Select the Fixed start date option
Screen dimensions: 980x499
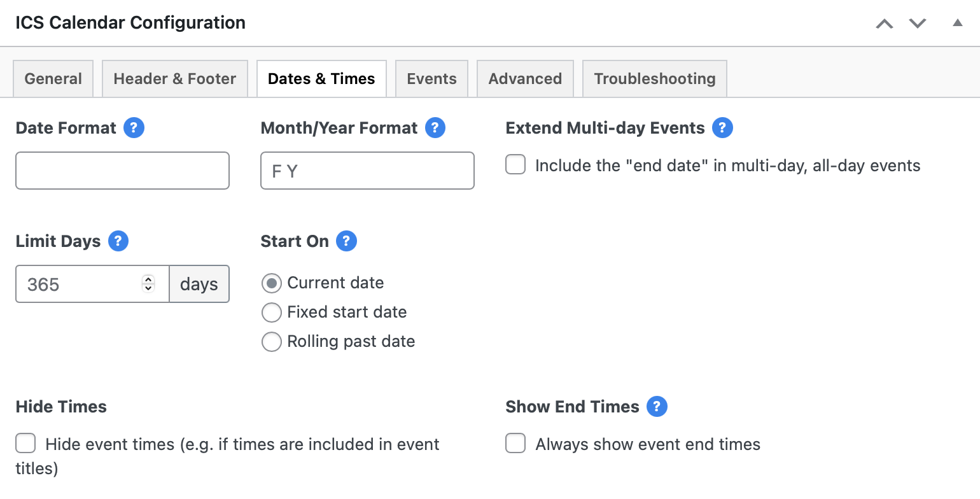[x=272, y=312]
